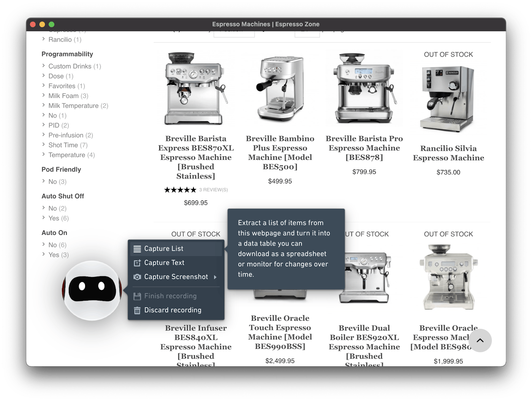Click the $2,499.95 Oracle Touch price
Screen dimensions: 532x401
pyautogui.click(x=280, y=361)
